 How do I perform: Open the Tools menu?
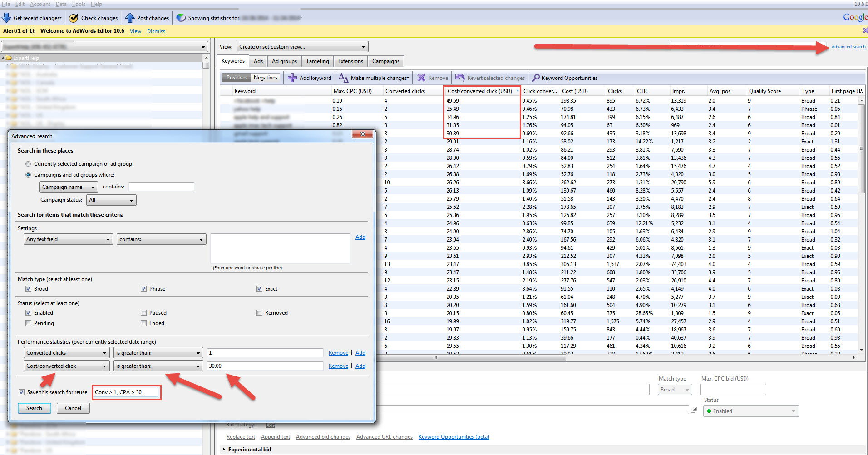[x=79, y=4]
